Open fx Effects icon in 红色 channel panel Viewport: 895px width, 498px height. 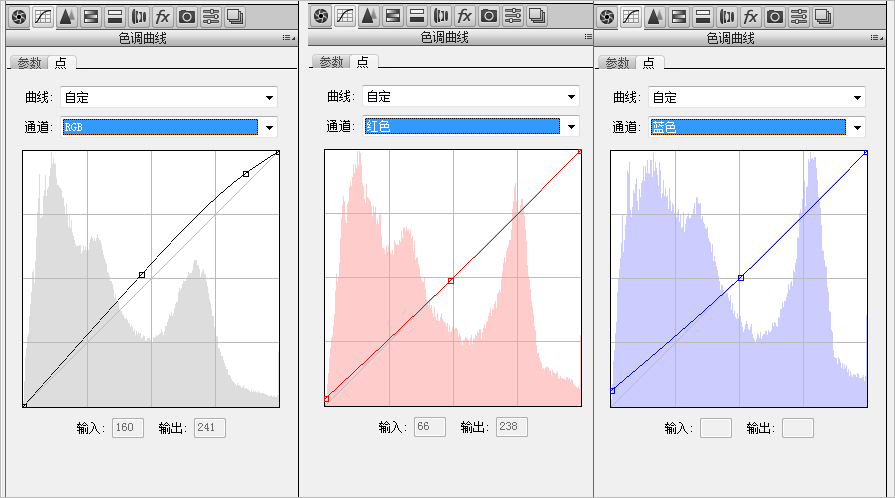point(465,16)
